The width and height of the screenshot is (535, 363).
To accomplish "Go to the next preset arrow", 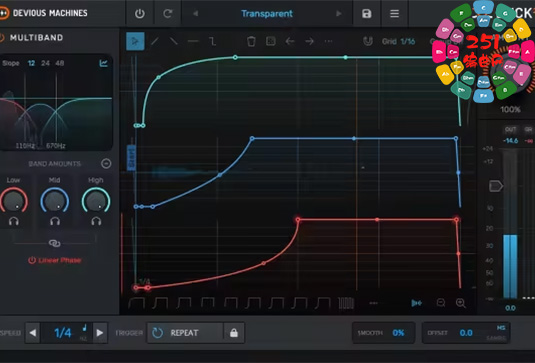I will (339, 14).
